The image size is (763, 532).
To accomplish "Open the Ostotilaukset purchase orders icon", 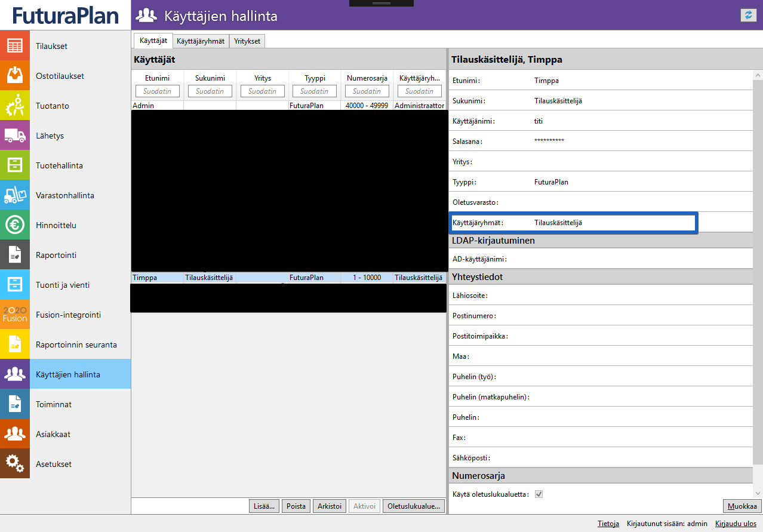I will tap(15, 76).
